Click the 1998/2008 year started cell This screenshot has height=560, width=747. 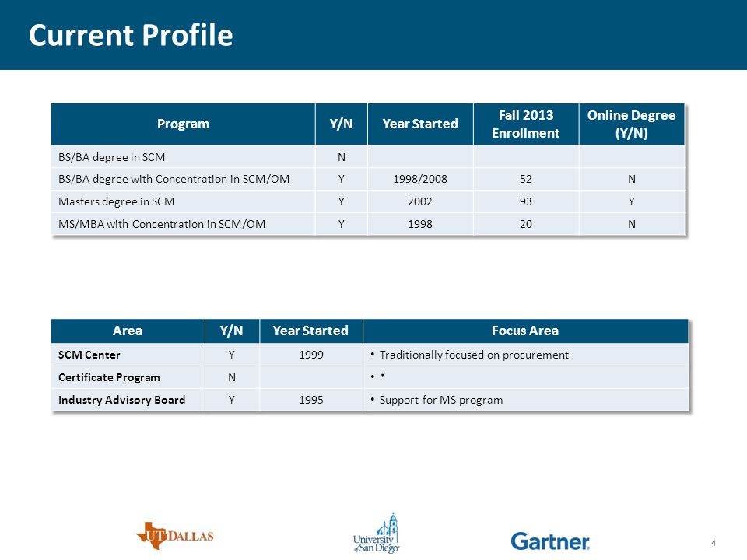420,179
